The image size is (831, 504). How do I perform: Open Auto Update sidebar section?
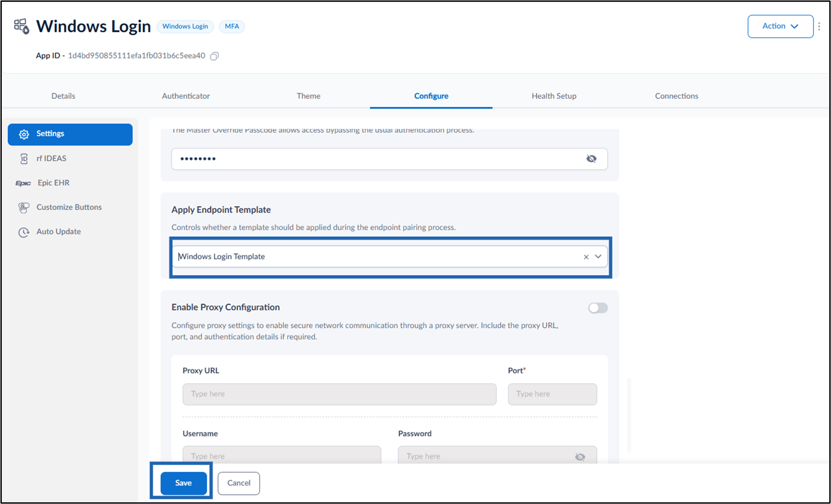(x=70, y=232)
